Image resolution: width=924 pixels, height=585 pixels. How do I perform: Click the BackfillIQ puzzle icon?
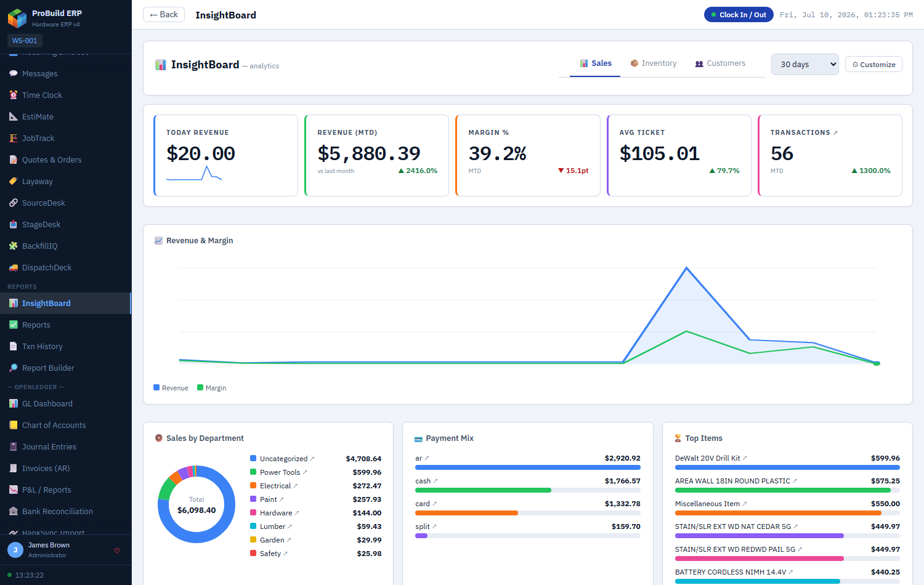tap(13, 246)
